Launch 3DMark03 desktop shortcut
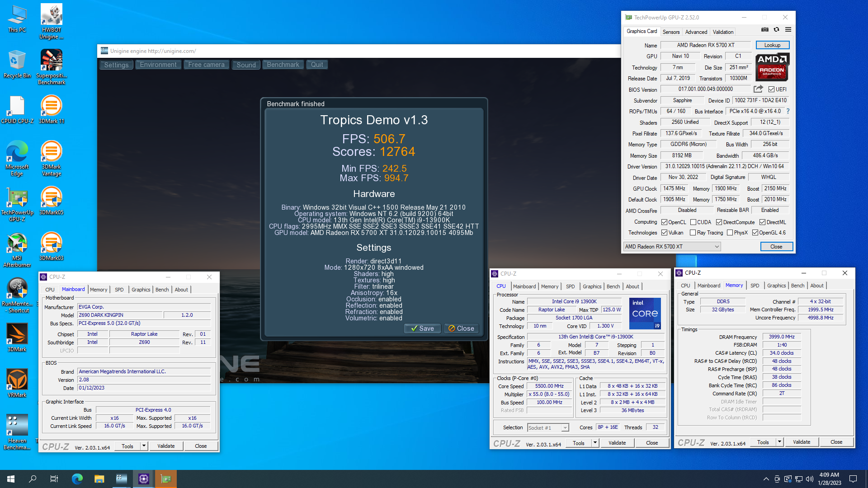 [52, 247]
